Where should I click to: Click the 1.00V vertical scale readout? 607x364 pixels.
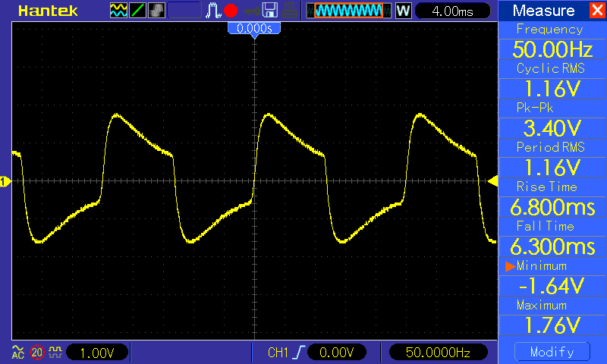(97, 353)
